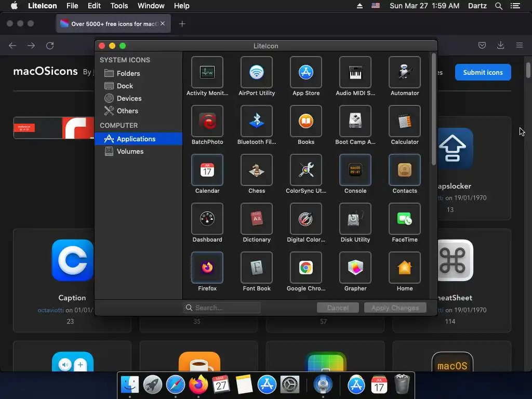The width and height of the screenshot is (532, 399).
Task: Select the Disk Utility icon
Action: [355, 219]
